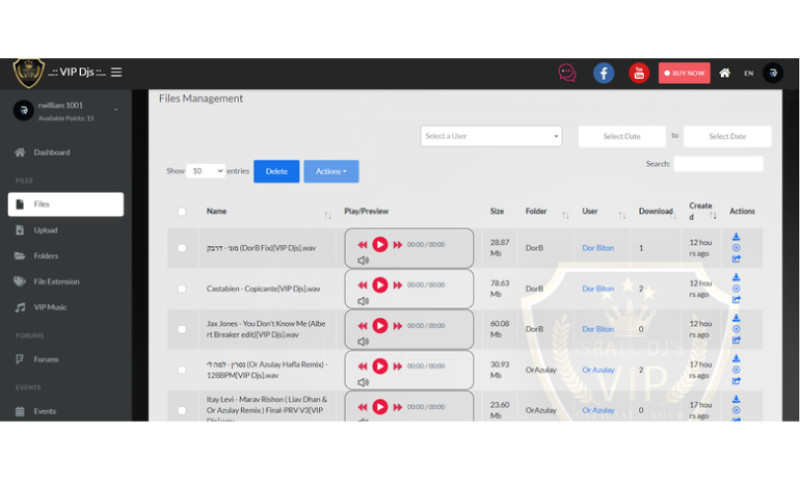Check the Jax Jones file row checkbox
Screen dimensions: 800x480
pos(181,329)
